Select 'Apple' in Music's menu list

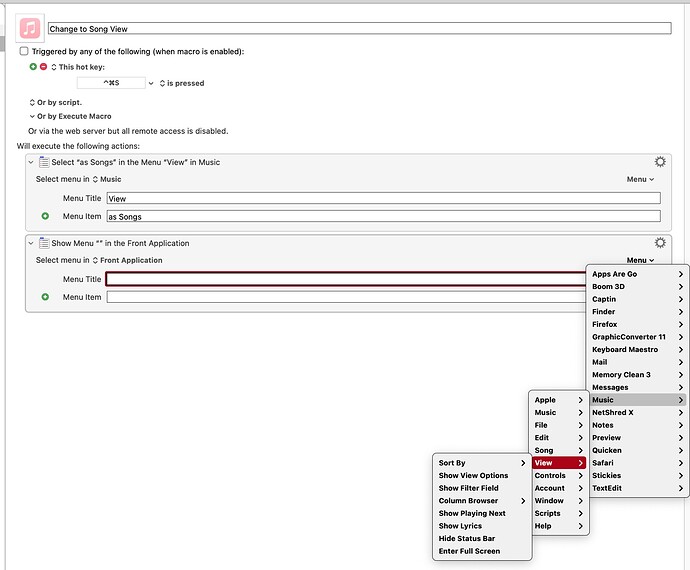(x=558, y=400)
